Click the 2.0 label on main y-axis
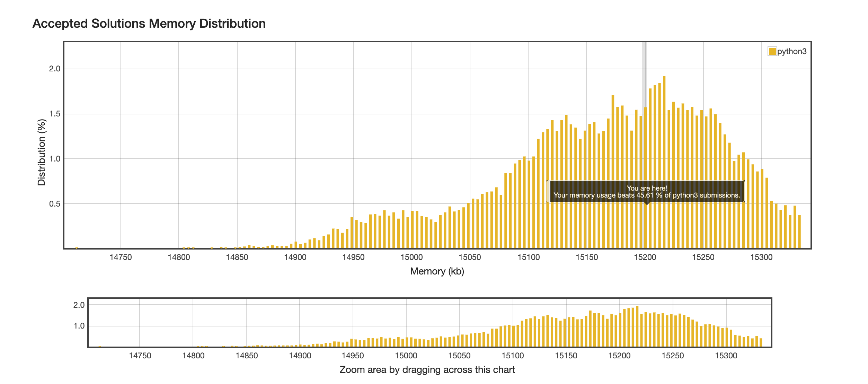 [55, 69]
